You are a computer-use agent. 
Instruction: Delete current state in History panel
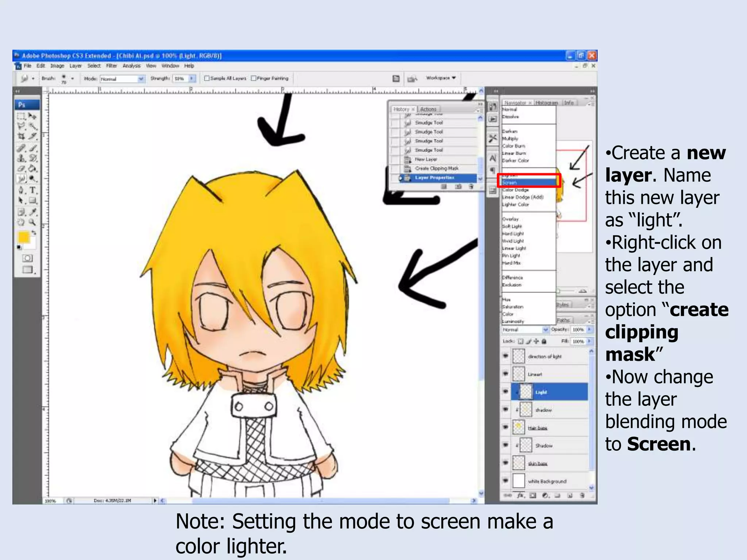(x=471, y=187)
